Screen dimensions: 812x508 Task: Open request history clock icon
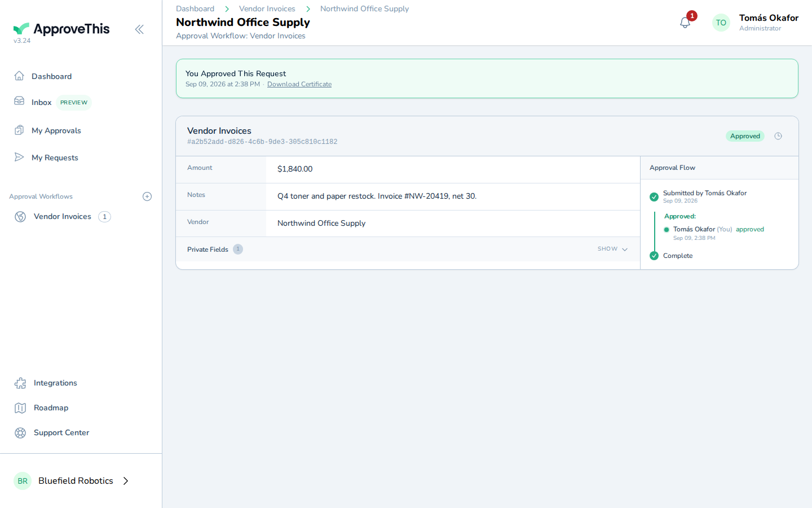778,136
